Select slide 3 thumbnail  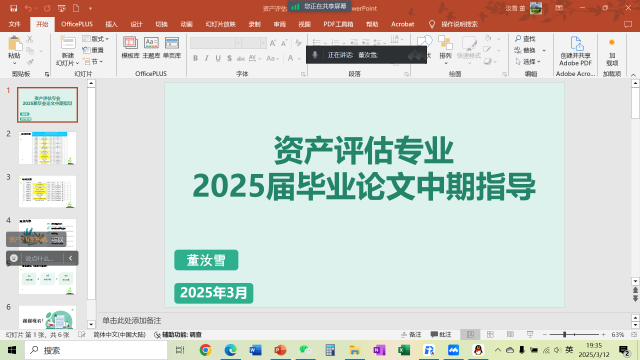click(x=47, y=191)
